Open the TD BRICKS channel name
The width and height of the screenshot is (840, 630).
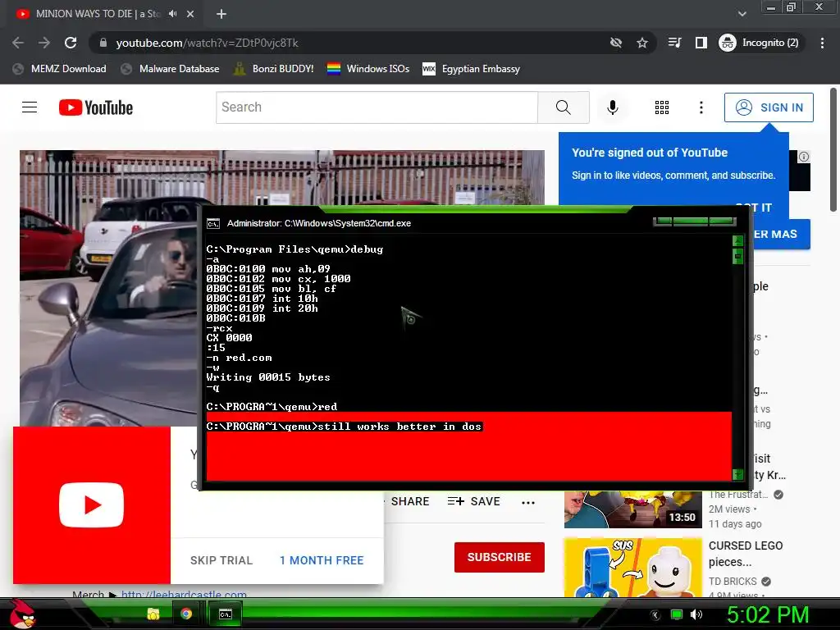[x=733, y=582]
